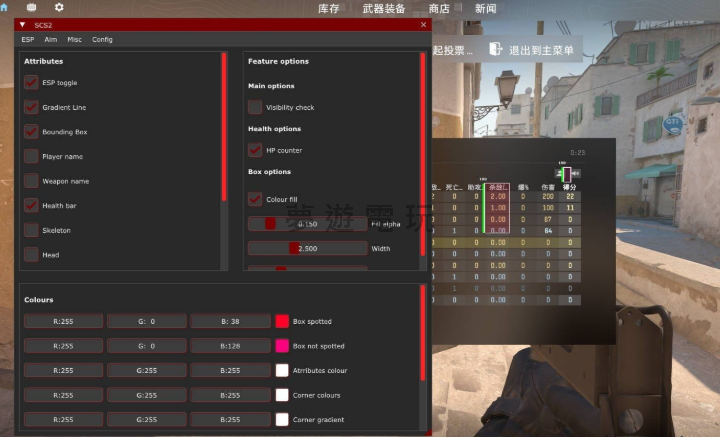Open the Aim tab
Screen dimensions: 720x437
(50, 40)
